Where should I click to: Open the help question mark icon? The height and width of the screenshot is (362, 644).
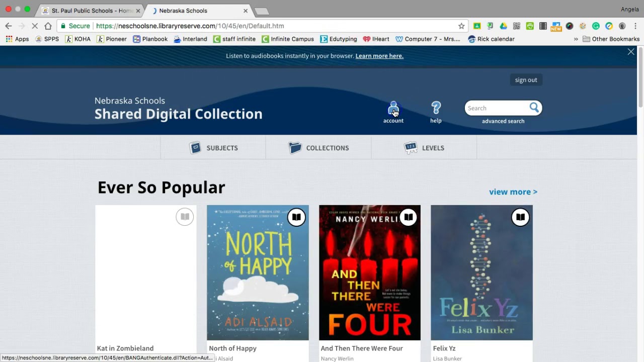(436, 108)
